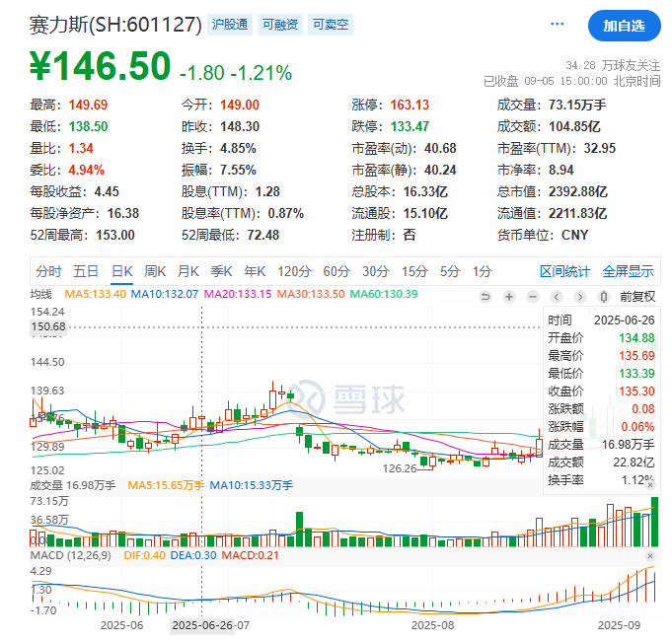Close the 2025-06-26 price tooltip panel
This screenshot has width=672, height=641.
[x=650, y=485]
